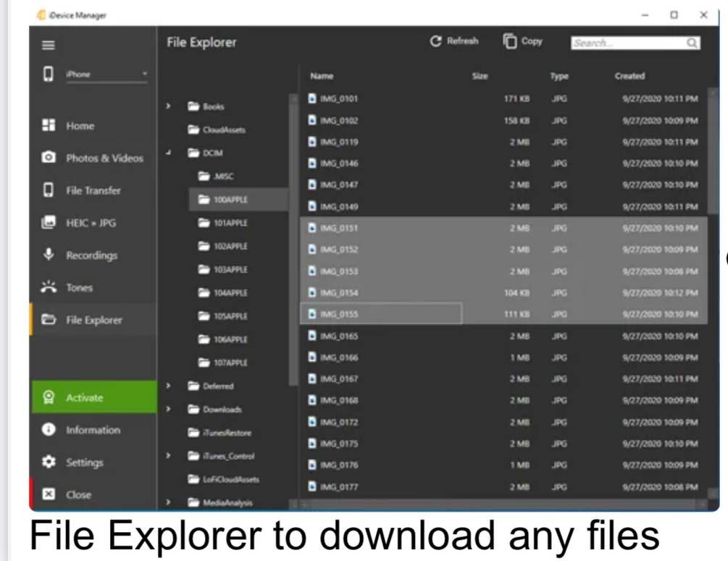Screen dimensions: 728x561
Task: Select the 102APPLE folder
Action: pos(223,246)
